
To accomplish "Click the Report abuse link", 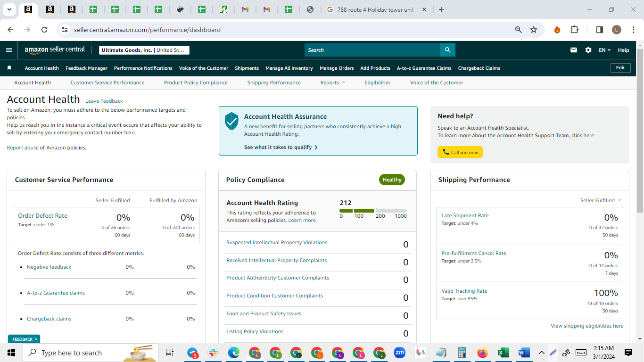I will pos(23,148).
